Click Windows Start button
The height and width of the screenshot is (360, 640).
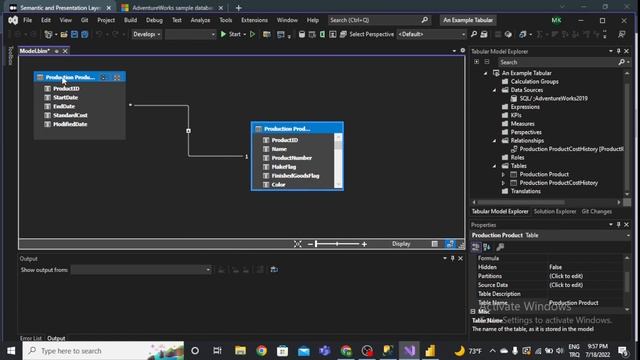point(11,351)
